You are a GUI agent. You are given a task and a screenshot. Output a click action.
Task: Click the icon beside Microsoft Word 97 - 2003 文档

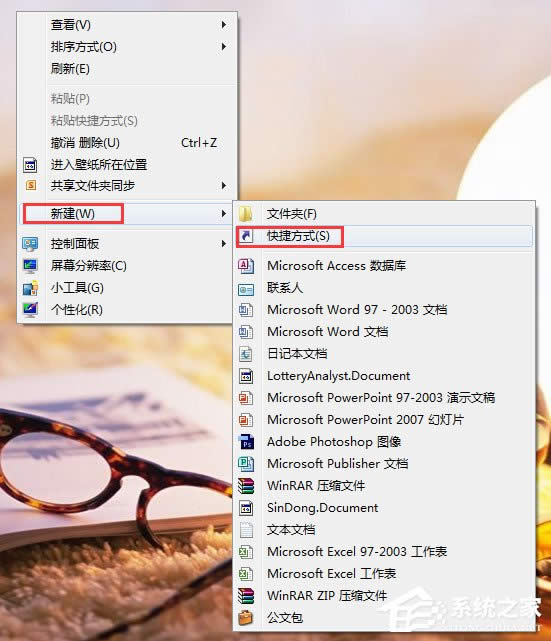click(x=246, y=310)
